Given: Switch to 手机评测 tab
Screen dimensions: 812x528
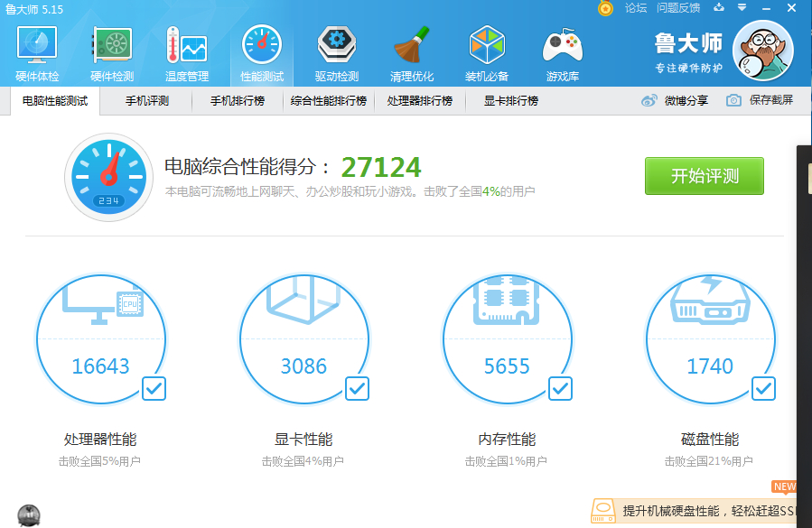Looking at the screenshot, I should [x=147, y=101].
